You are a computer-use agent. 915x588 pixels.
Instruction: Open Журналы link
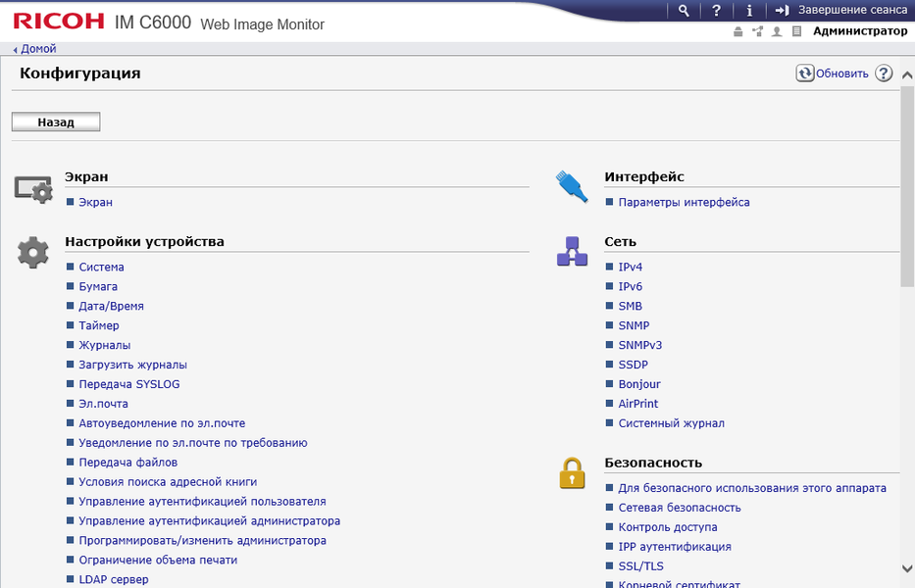click(x=105, y=345)
